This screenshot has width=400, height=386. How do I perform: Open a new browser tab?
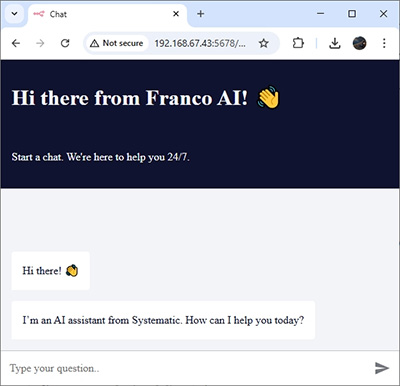pyautogui.click(x=200, y=14)
